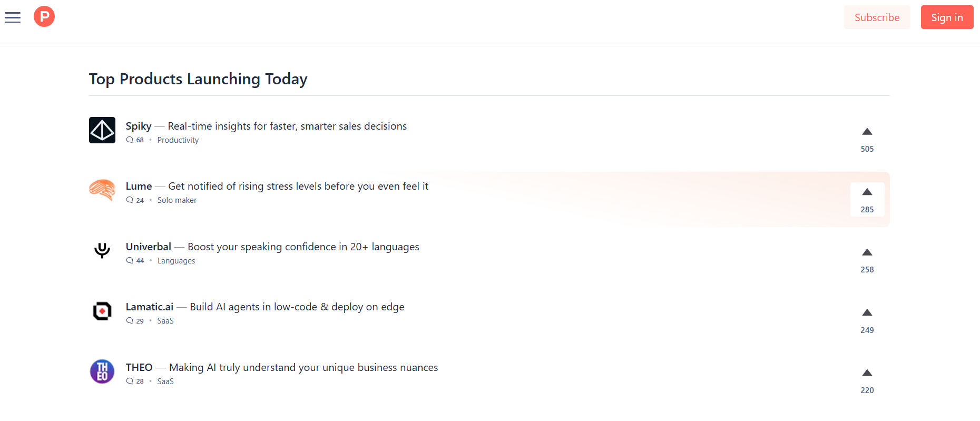Open the Lamatic.ai logo icon

[x=102, y=311]
